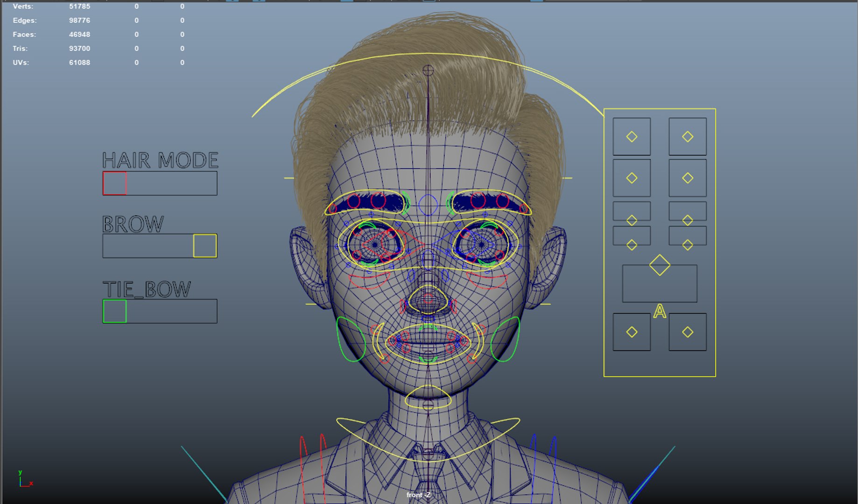
Task: Click the XYZ axis indicator icon
Action: 25,479
